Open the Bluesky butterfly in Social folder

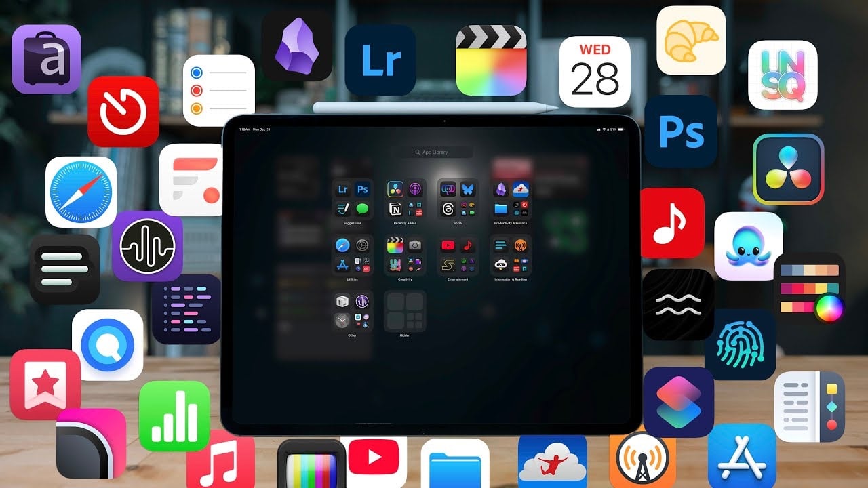[468, 189]
